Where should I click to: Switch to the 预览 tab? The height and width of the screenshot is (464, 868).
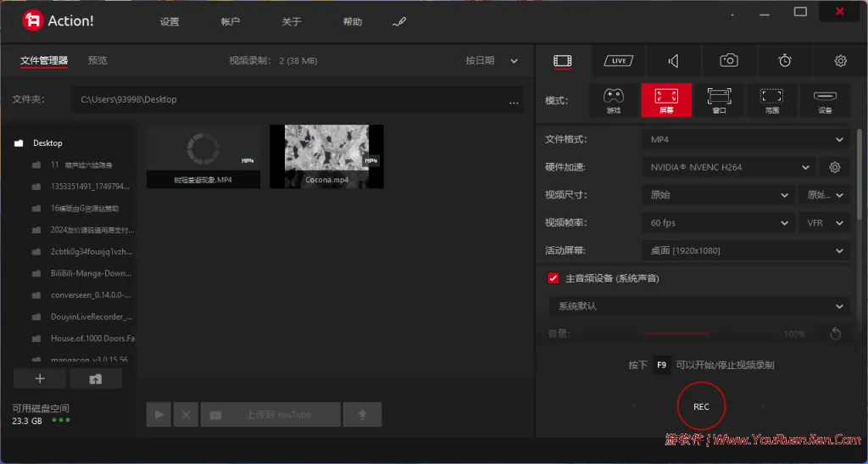[97, 61]
